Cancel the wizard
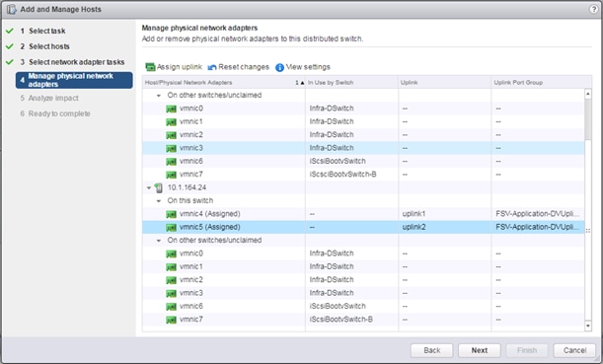Viewport: 603px width, 364px height. coord(574,350)
